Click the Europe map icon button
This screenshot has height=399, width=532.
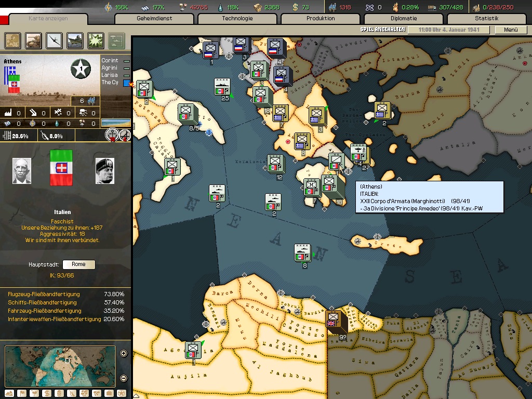[x=13, y=40]
